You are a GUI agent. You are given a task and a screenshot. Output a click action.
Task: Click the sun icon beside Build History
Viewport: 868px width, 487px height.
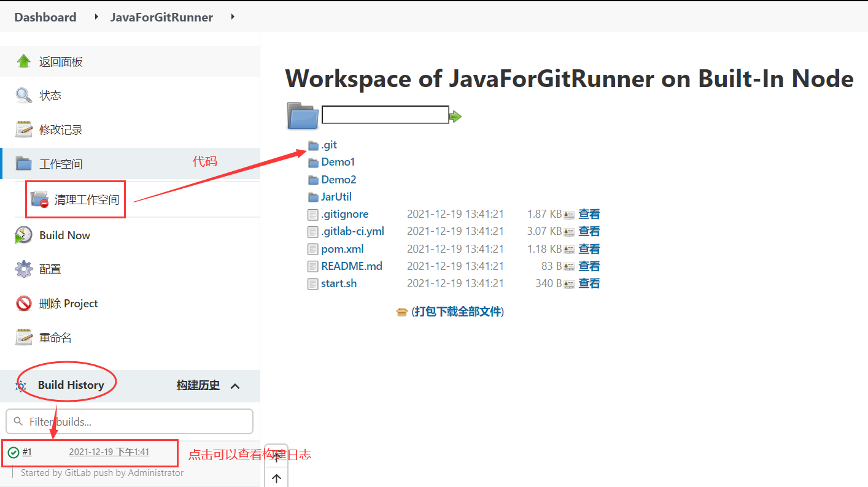pyautogui.click(x=21, y=386)
